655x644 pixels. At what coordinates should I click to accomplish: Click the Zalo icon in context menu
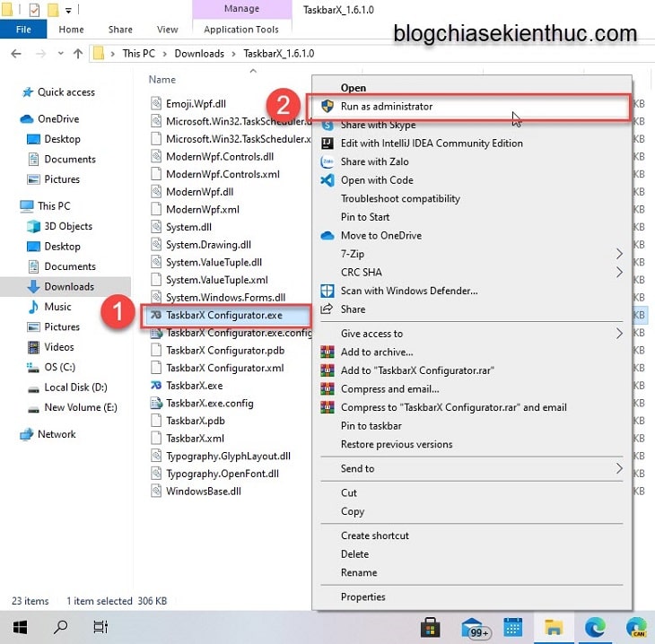327,161
